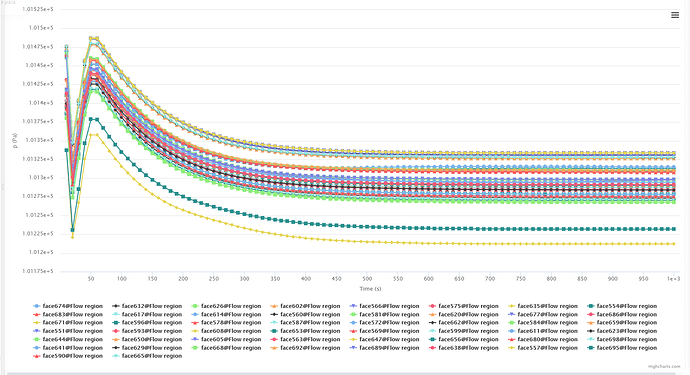The height and width of the screenshot is (375, 690).
Task: Click the teal series end marker
Action: [x=673, y=229]
